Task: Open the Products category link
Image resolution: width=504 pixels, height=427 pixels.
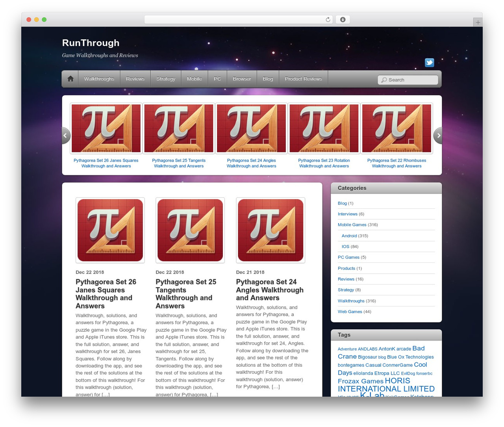Action: pos(346,268)
